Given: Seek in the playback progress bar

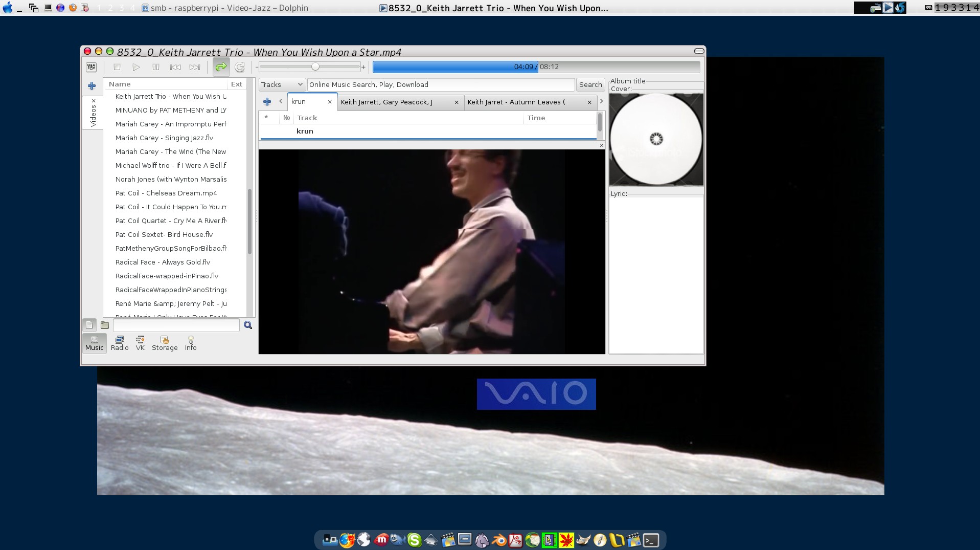Looking at the screenshot, I should coord(536,67).
